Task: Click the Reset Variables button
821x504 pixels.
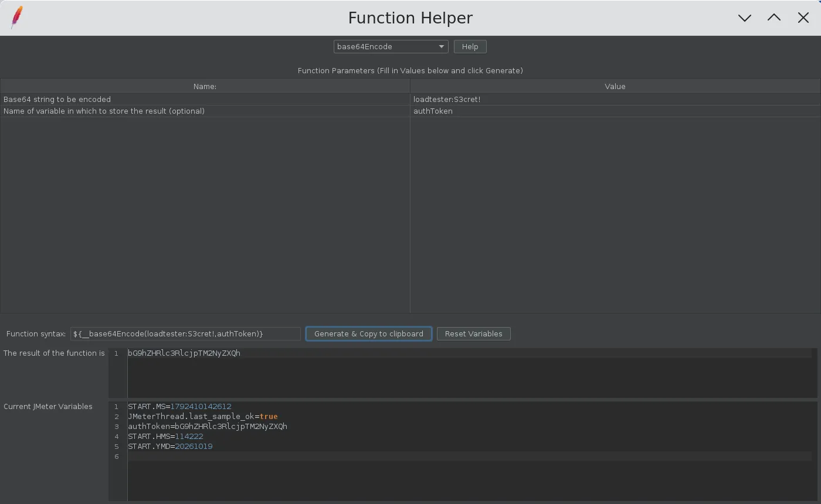Action: coord(474,334)
